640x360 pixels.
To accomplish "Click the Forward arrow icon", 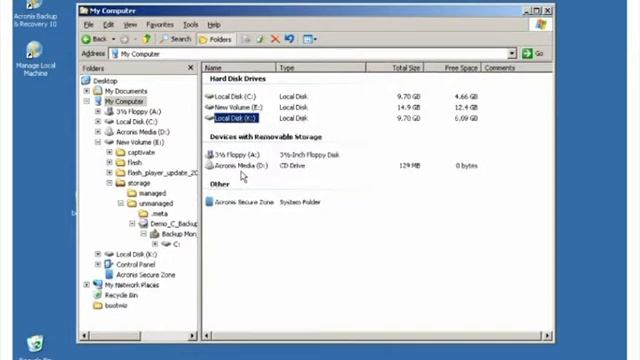I will point(124,39).
